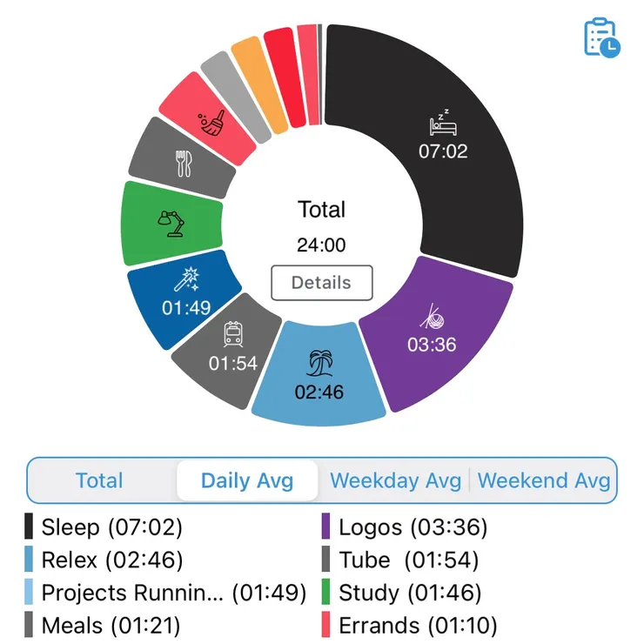This screenshot has height=644, width=644.
Task: Switch to Weekday Avg view
Action: point(395,480)
